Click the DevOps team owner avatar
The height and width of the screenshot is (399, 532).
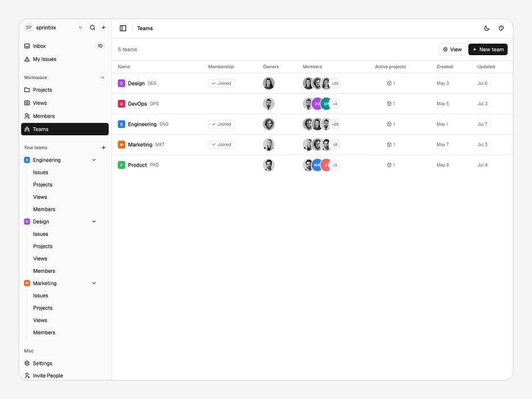coord(269,104)
